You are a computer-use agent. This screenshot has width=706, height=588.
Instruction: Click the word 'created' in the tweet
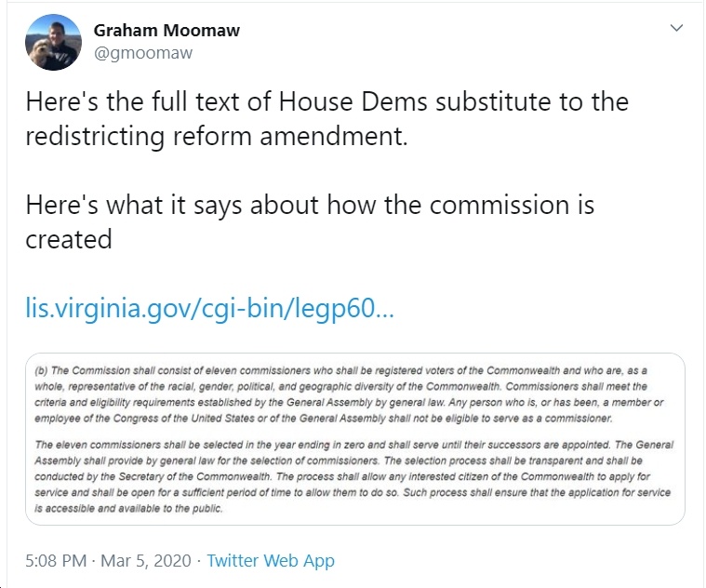pos(69,239)
